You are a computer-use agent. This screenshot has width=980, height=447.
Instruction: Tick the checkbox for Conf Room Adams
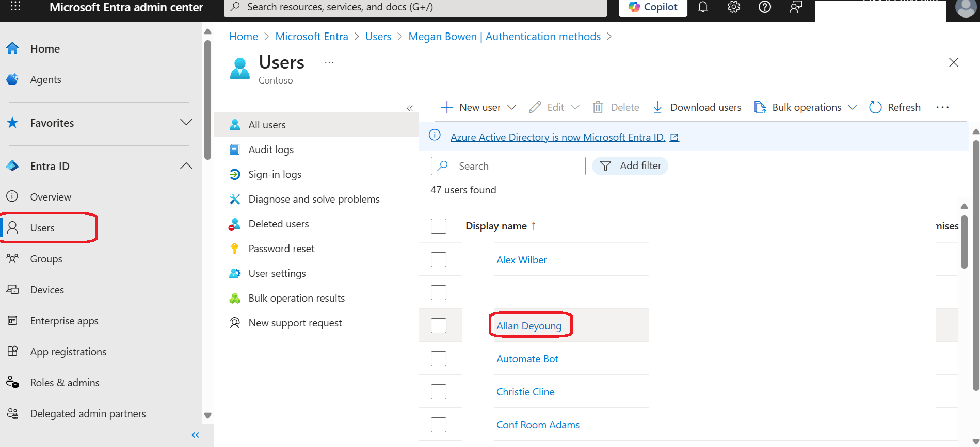pos(439,424)
